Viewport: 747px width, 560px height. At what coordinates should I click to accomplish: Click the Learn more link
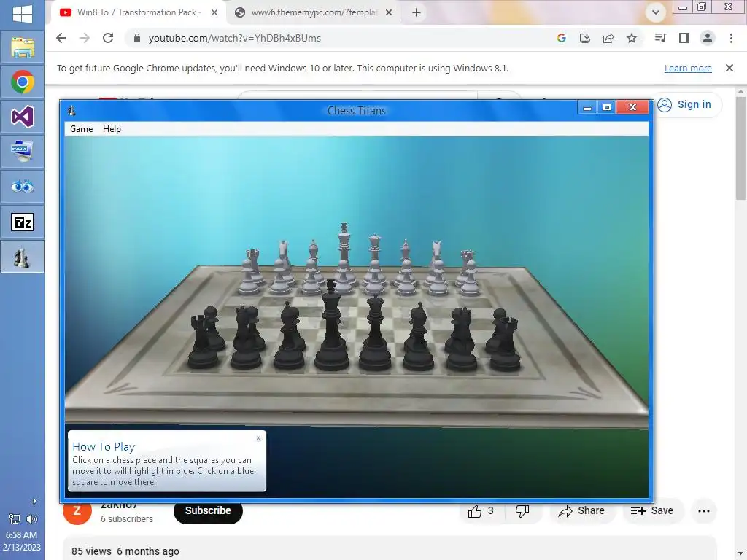click(688, 69)
